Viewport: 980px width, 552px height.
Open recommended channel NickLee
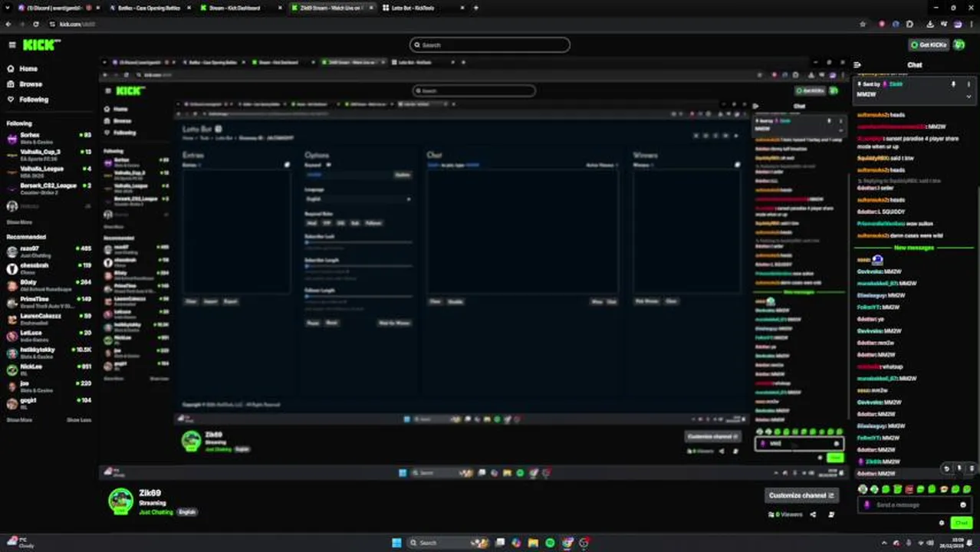coord(48,370)
